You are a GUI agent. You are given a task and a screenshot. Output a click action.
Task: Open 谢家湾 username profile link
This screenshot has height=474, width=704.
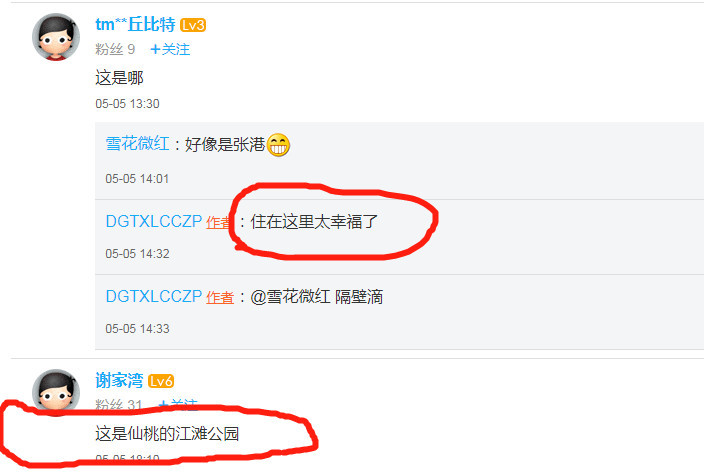tap(119, 381)
